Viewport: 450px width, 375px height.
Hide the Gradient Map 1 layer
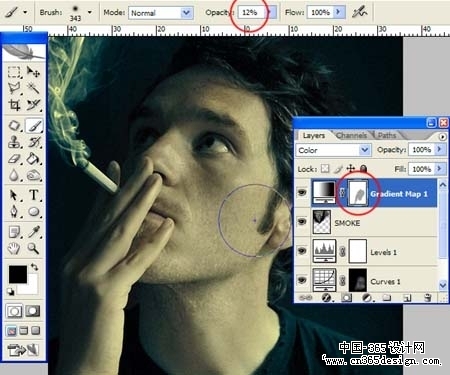point(302,193)
